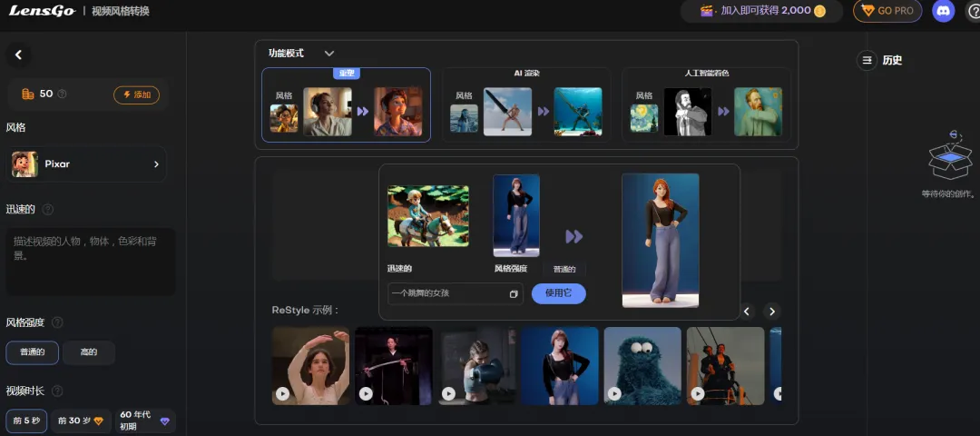Click the underwater robot result image

tap(578, 112)
